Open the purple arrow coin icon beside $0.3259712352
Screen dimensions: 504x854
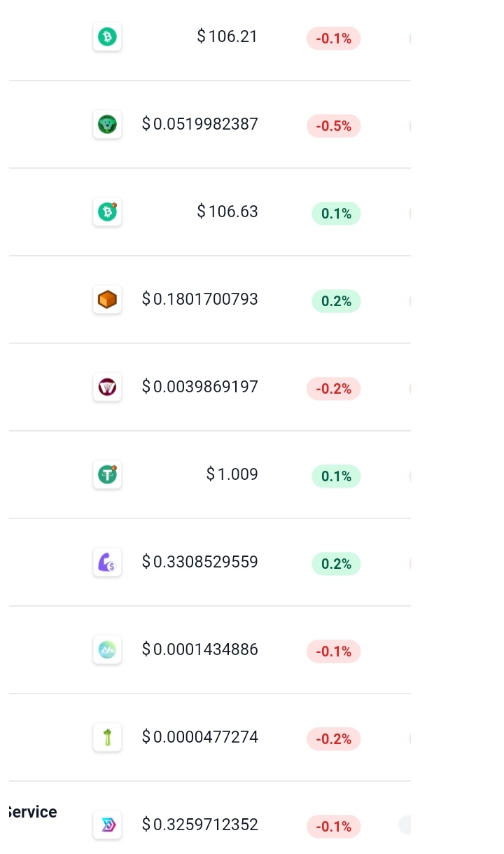(107, 825)
